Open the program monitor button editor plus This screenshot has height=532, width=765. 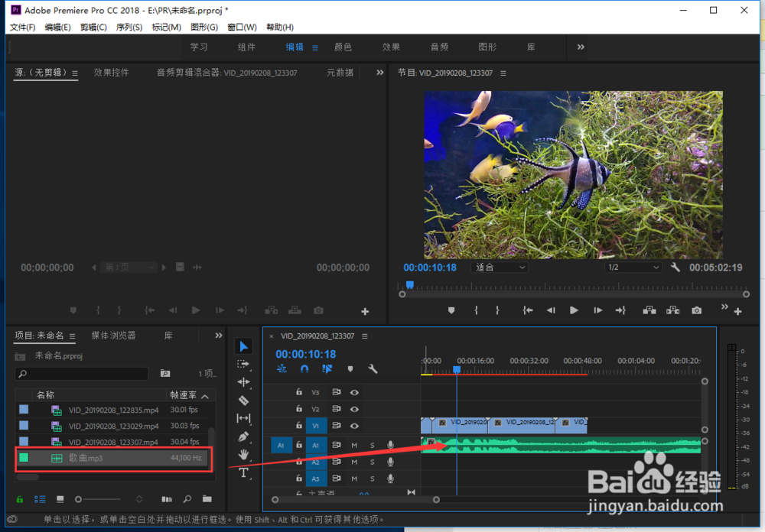(737, 311)
